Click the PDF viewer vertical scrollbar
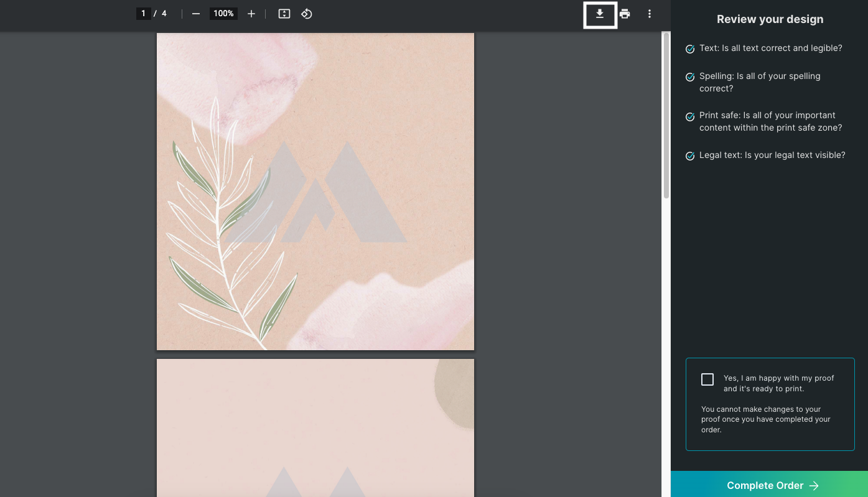This screenshot has width=868, height=497. pyautogui.click(x=666, y=115)
